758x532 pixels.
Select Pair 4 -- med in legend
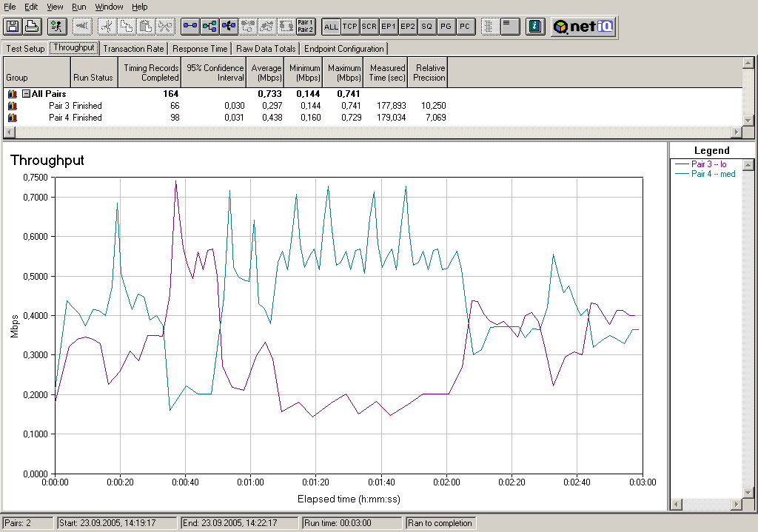click(713, 175)
